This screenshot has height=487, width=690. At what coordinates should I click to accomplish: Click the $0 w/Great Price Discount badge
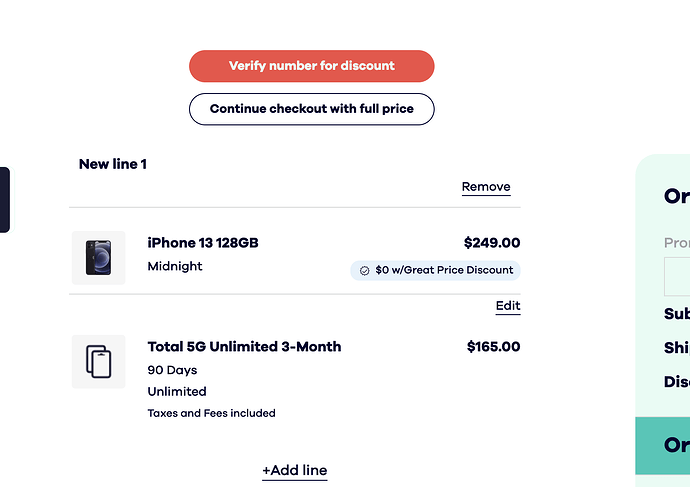(x=436, y=270)
